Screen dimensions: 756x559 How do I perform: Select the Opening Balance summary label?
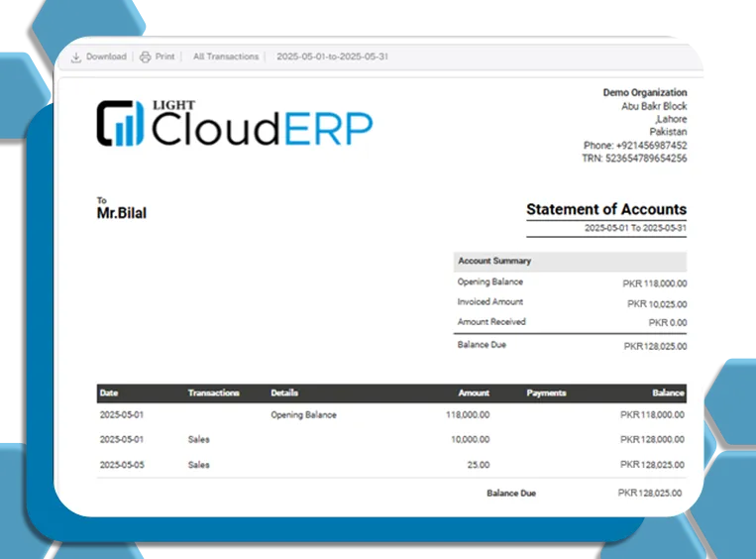tap(490, 281)
